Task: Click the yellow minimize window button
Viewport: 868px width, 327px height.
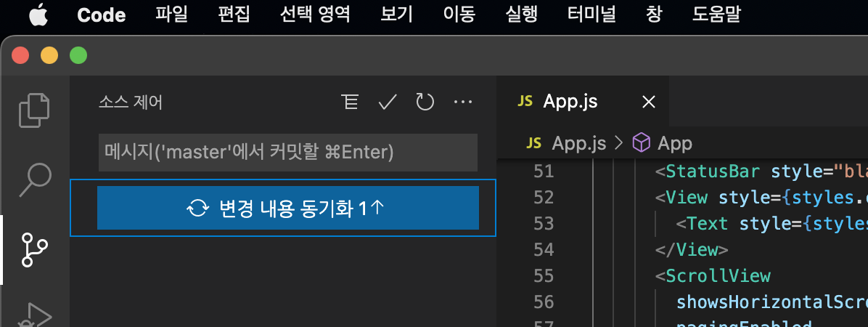Action: pyautogui.click(x=49, y=56)
